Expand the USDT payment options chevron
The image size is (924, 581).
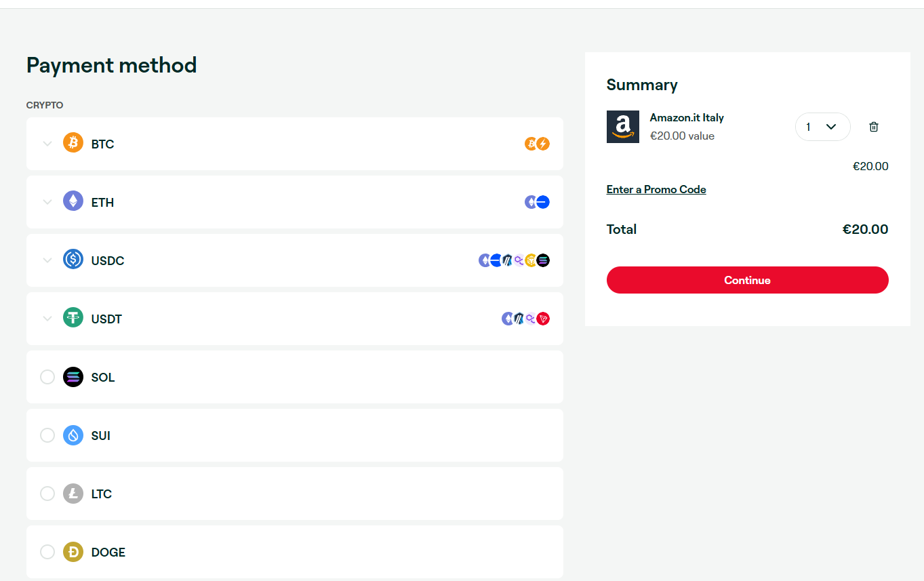pos(47,319)
